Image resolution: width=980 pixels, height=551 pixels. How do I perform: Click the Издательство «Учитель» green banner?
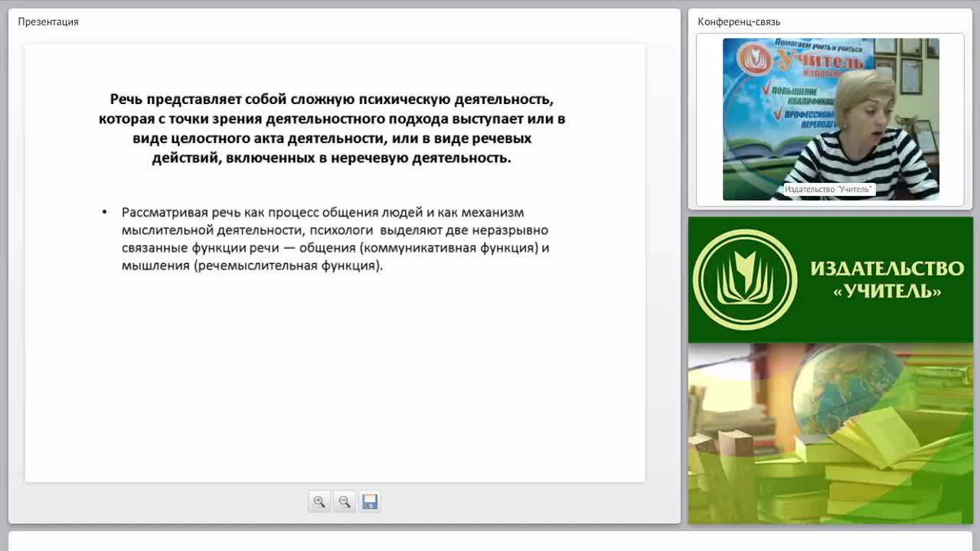pyautogui.click(x=831, y=280)
